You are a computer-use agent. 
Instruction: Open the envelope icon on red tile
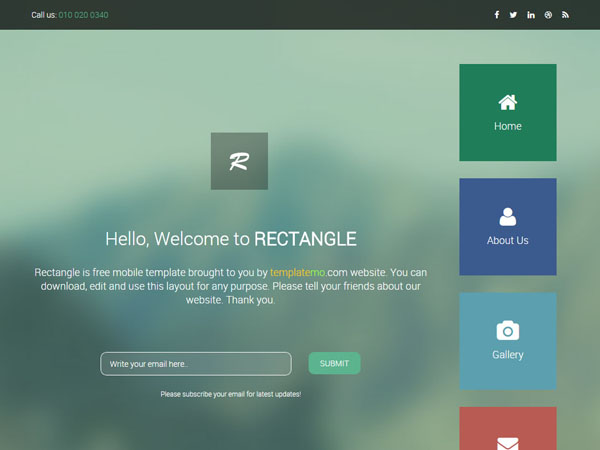pyautogui.click(x=508, y=442)
